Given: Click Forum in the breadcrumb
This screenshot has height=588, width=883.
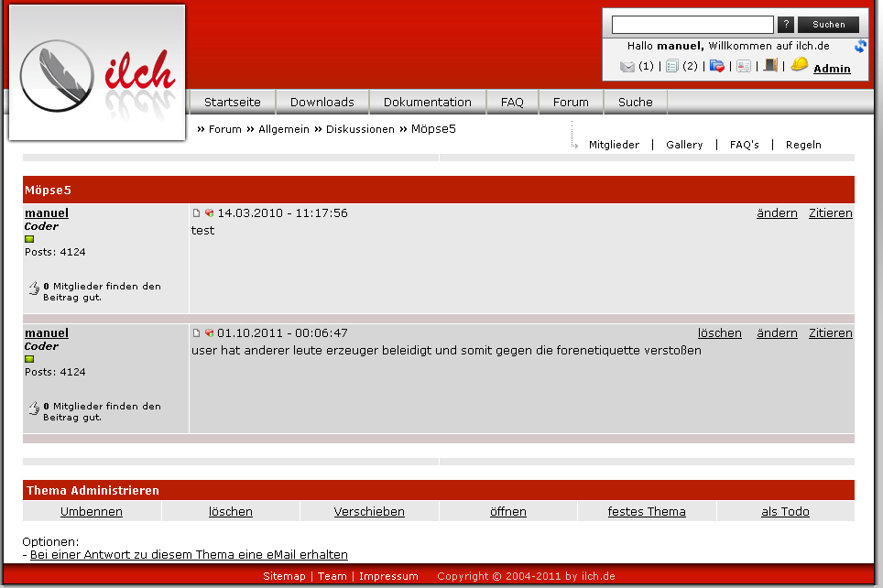Looking at the screenshot, I should click(x=224, y=129).
